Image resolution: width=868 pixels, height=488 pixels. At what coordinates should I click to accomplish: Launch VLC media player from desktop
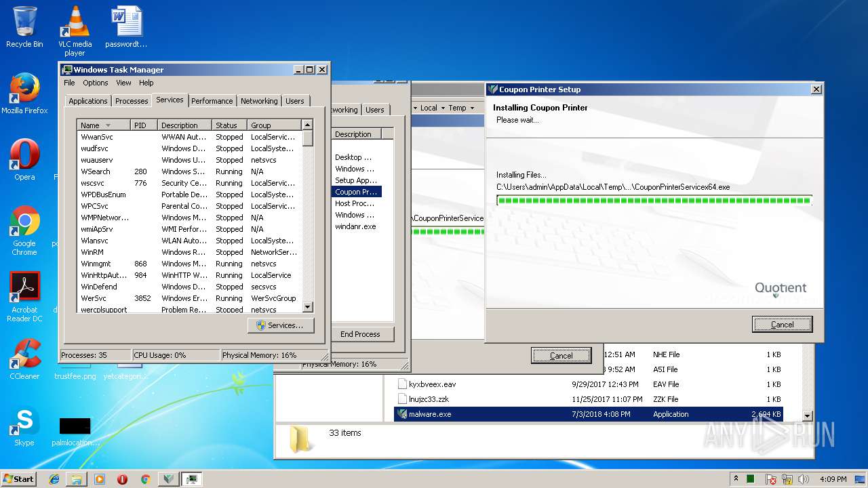click(75, 30)
